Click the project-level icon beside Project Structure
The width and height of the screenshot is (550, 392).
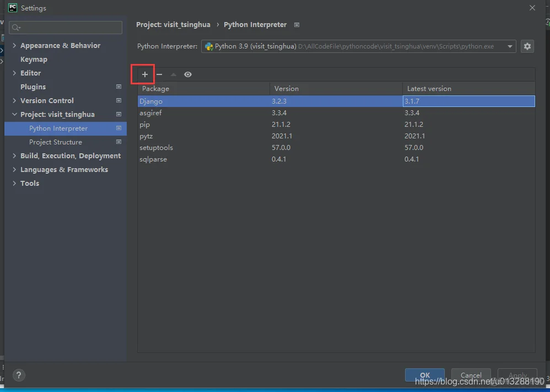(118, 142)
